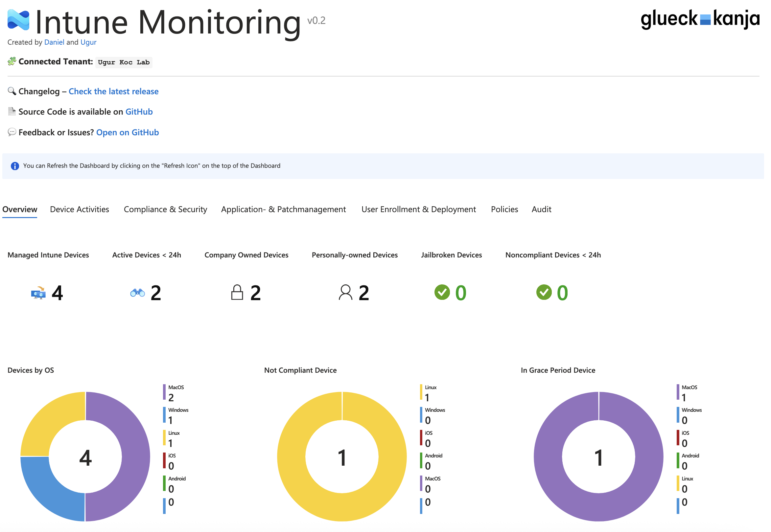This screenshot has width=771, height=532.
Task: Open the source code GitHub link
Action: 139,112
